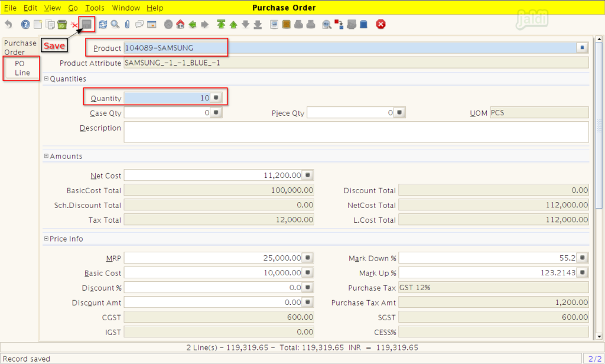
Task: Open the calculator button beside Basic Cost
Action: tap(307, 272)
